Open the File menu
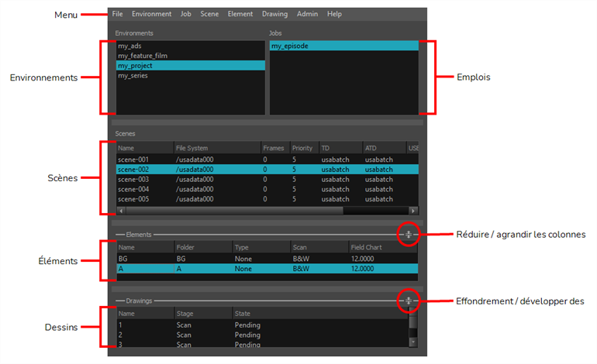 [117, 14]
